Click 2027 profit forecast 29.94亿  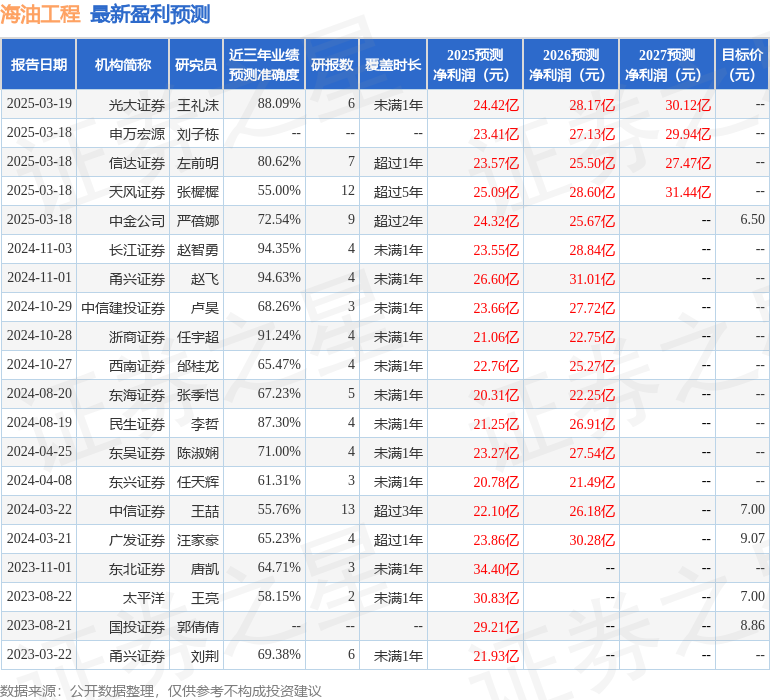pyautogui.click(x=688, y=134)
